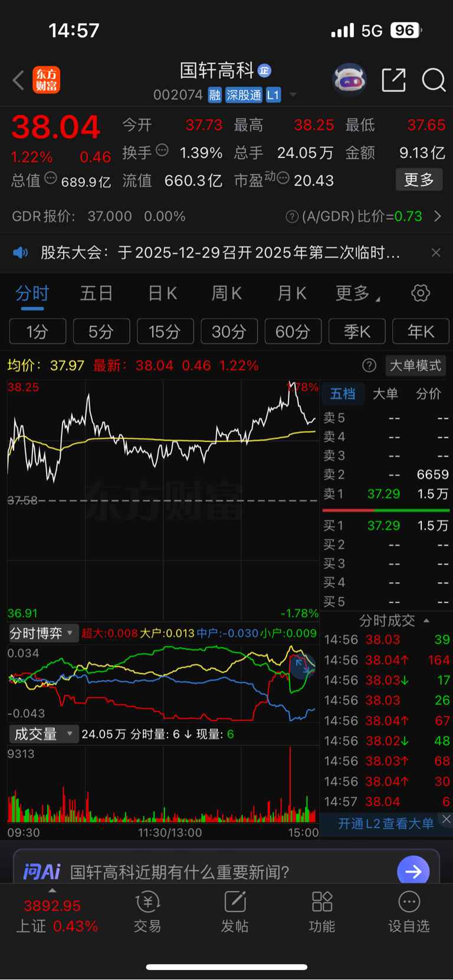Collapse the 分时成交 list arrow

426,621
